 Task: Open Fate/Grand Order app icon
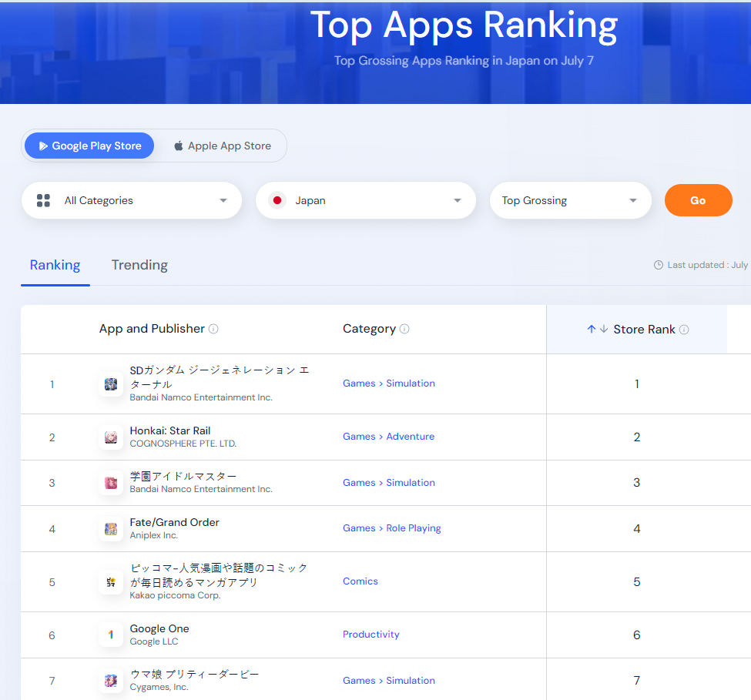coord(111,528)
